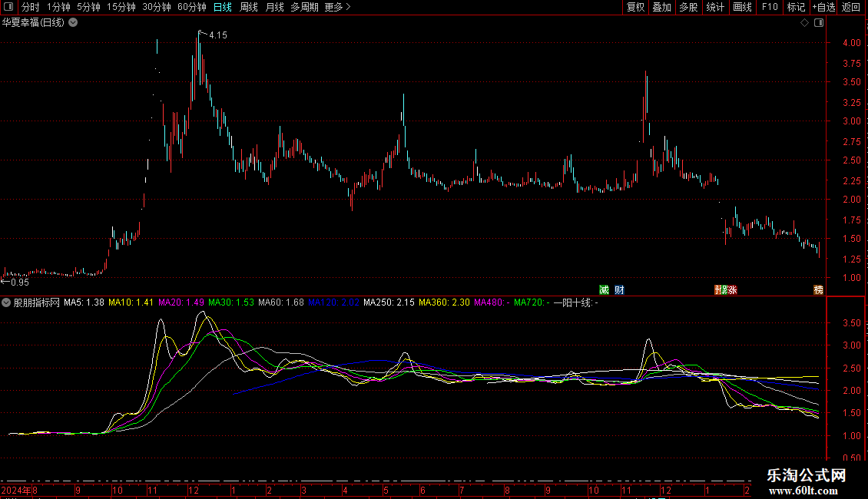The height and width of the screenshot is (499, 868).
Task: Click the MA480 legend entry
Action: [492, 302]
